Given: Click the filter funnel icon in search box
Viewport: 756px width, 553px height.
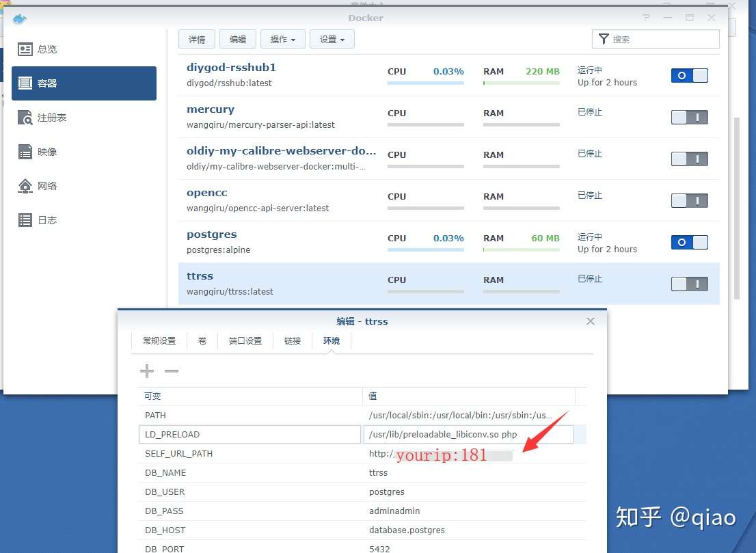Looking at the screenshot, I should pyautogui.click(x=603, y=39).
